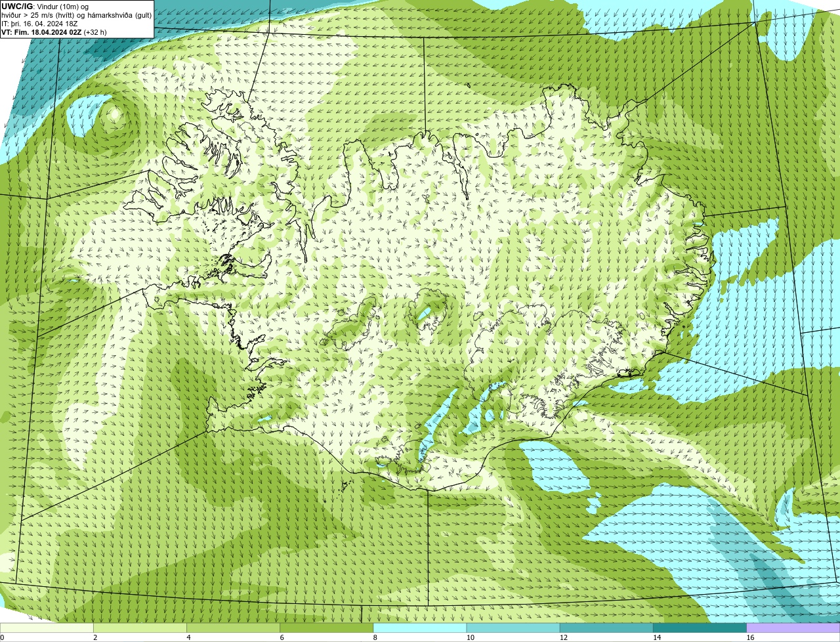Click the '0' label on the wind scale
The width and height of the screenshot is (840, 642).
click(2, 637)
